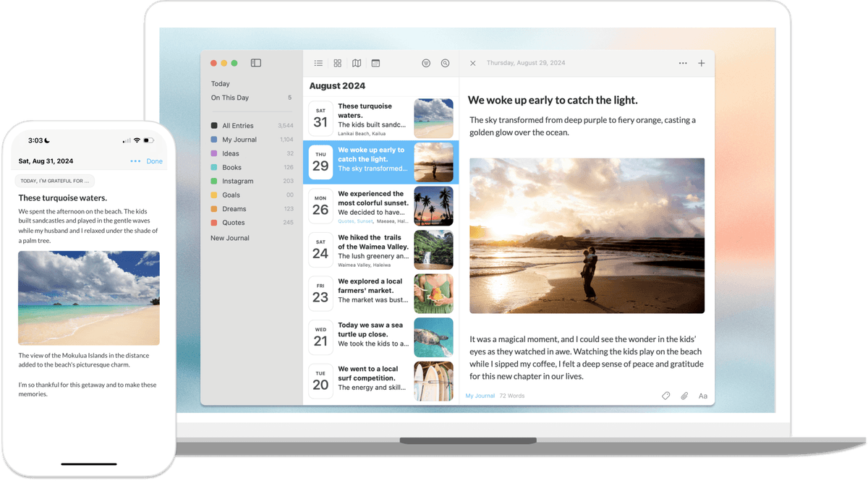Viewport: 868px width, 499px height.
Task: Open the TUE 20 surf competition entry
Action: pyautogui.click(x=381, y=381)
